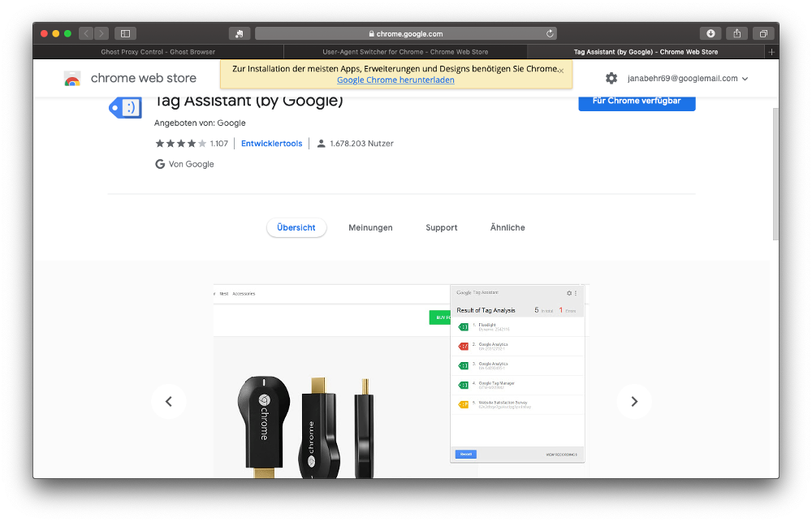Viewport: 812px width, 522px height.
Task: Open the Safari share button
Action: (x=737, y=33)
